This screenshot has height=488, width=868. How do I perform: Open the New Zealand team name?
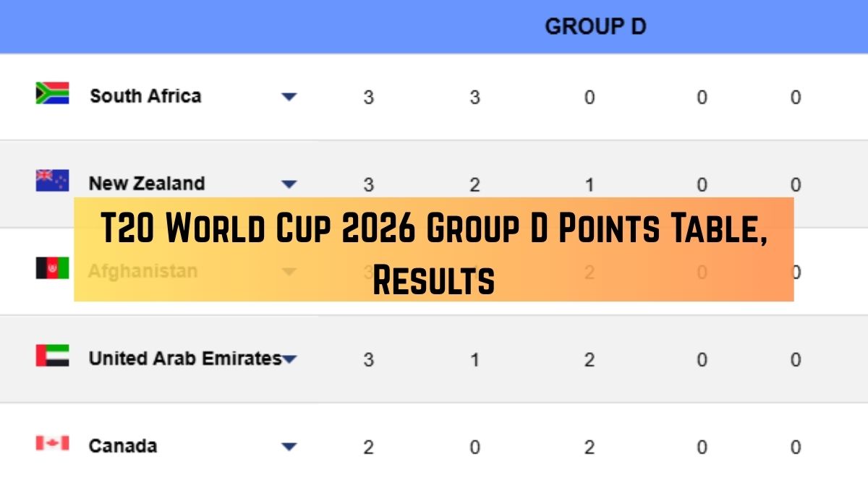147,184
